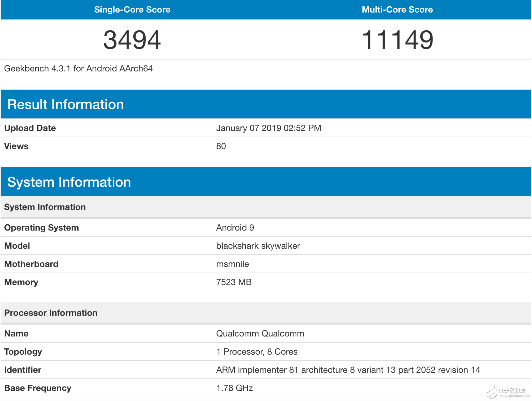
Task: Select the Android 9 operating system value
Action: pyautogui.click(x=235, y=228)
